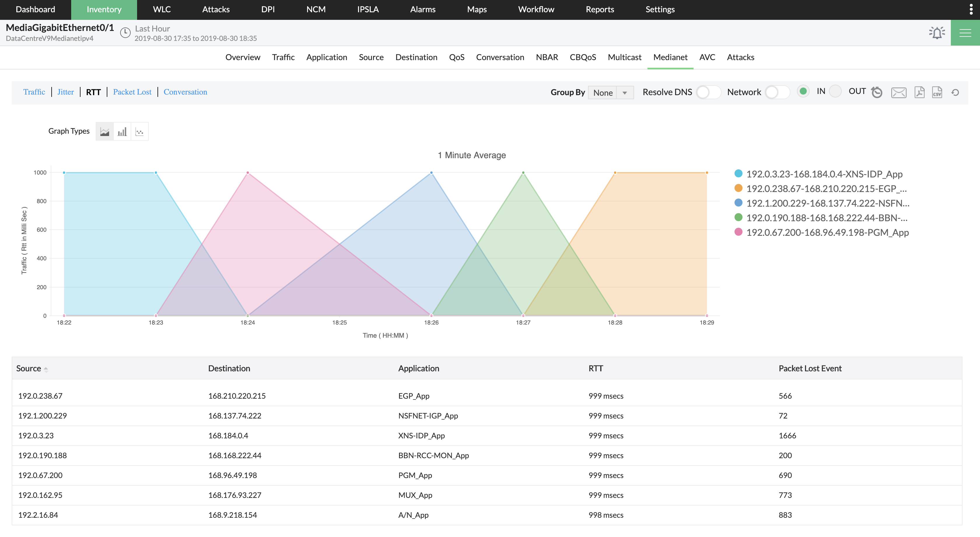Click the schedule report clock icon
The image size is (980, 537).
click(877, 93)
